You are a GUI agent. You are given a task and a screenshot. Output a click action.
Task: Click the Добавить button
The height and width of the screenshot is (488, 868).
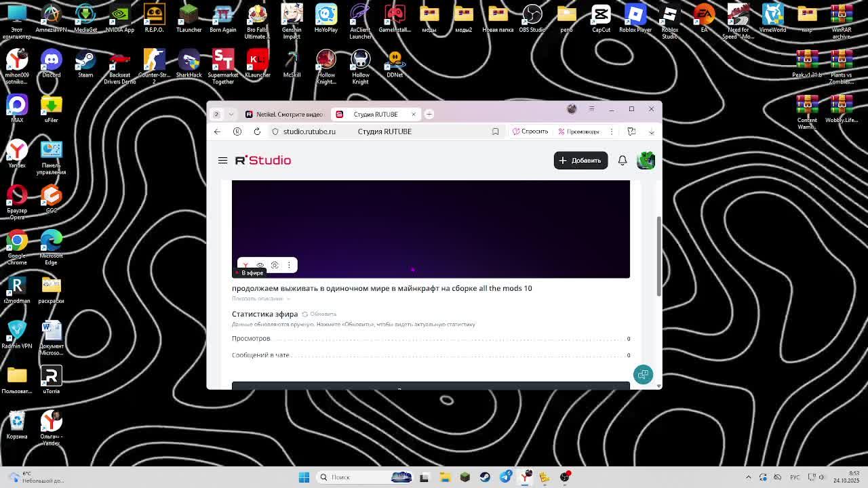(x=580, y=161)
